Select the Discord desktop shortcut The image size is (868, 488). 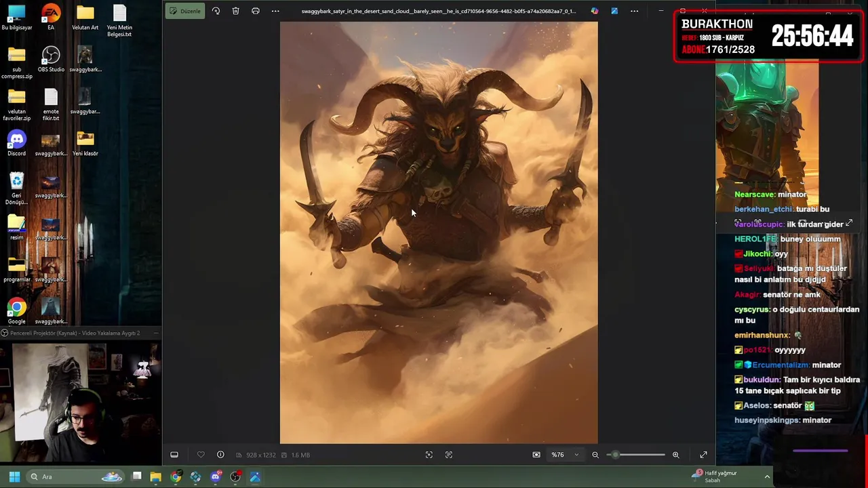(17, 144)
